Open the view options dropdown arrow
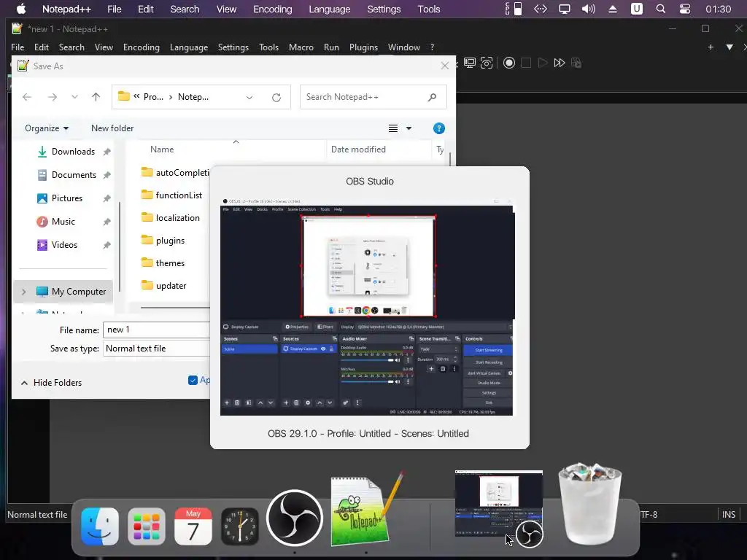 point(409,128)
